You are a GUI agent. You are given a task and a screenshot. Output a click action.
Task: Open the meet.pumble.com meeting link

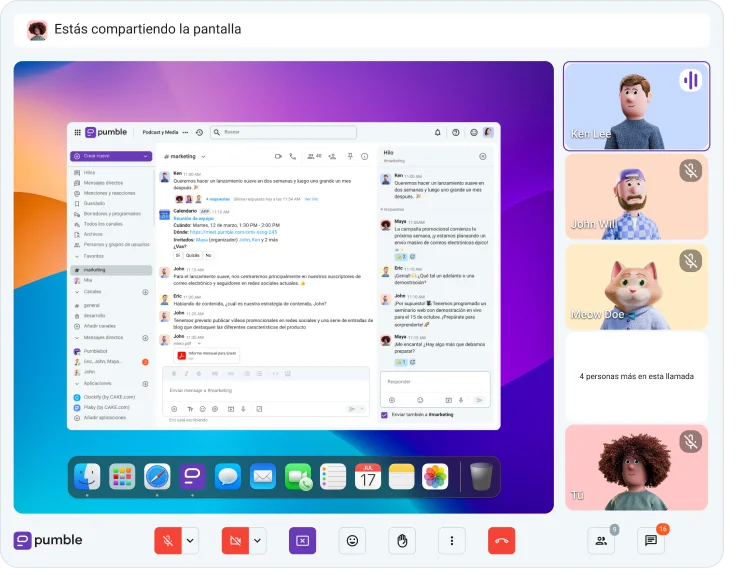pos(233,232)
